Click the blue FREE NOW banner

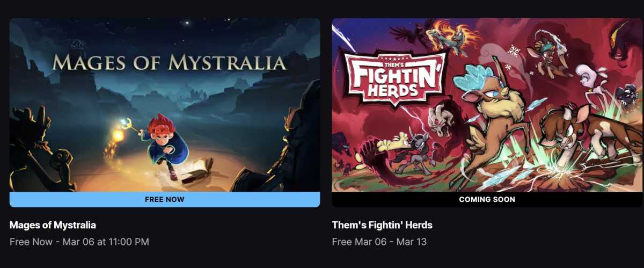[x=165, y=199]
